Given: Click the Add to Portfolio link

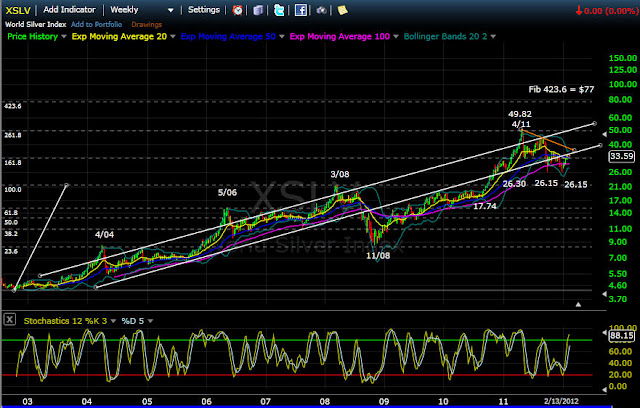Looking at the screenshot, I should click(96, 24).
